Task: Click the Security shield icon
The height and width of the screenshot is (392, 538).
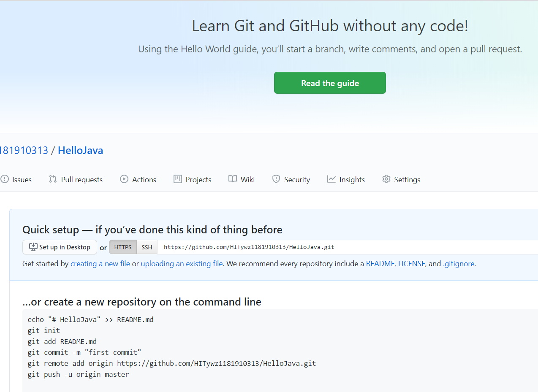Action: click(x=276, y=179)
